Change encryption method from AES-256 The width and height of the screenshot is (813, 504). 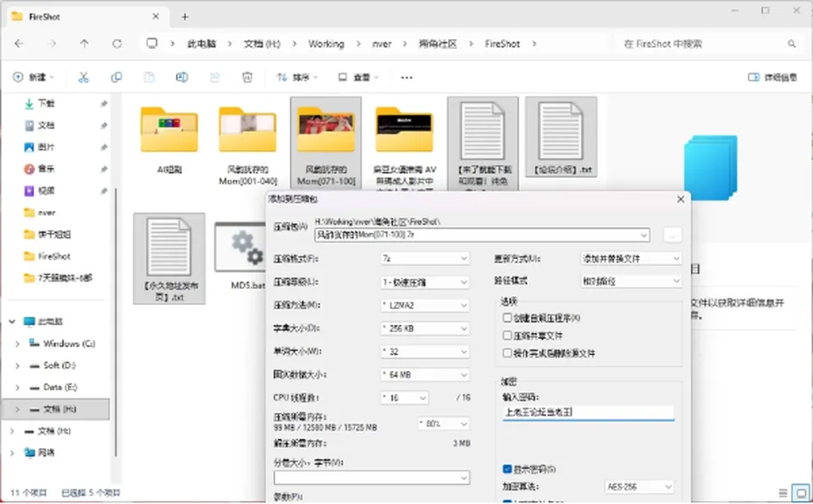(x=639, y=487)
